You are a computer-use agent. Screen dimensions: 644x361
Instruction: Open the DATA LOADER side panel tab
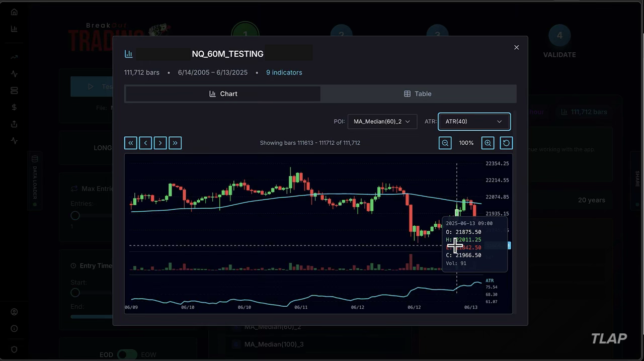pos(35,181)
